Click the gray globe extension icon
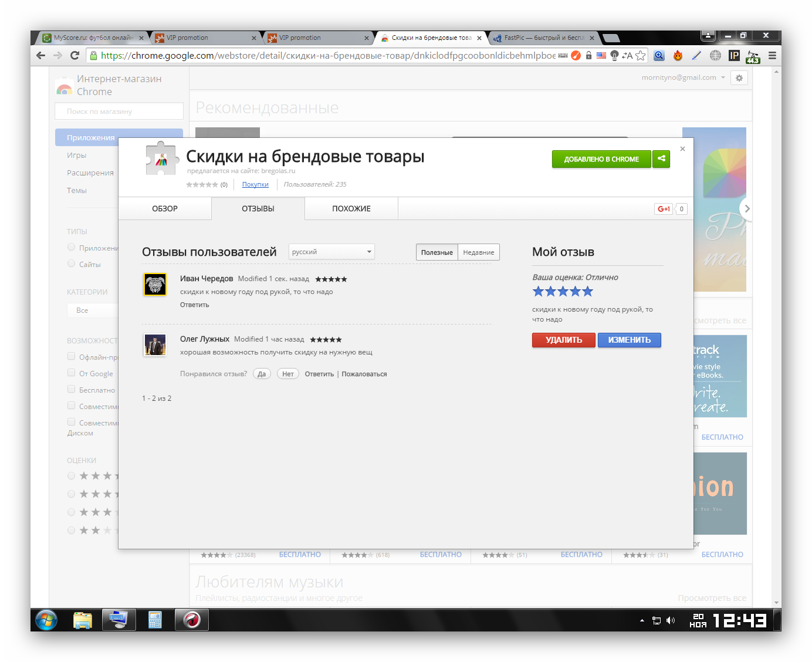812x662 pixels. [715, 55]
